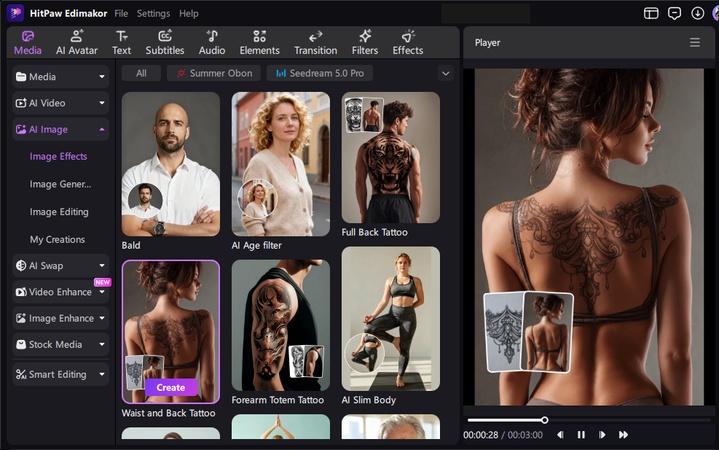
Task: Expand the AI Swap section
Action: tap(61, 266)
